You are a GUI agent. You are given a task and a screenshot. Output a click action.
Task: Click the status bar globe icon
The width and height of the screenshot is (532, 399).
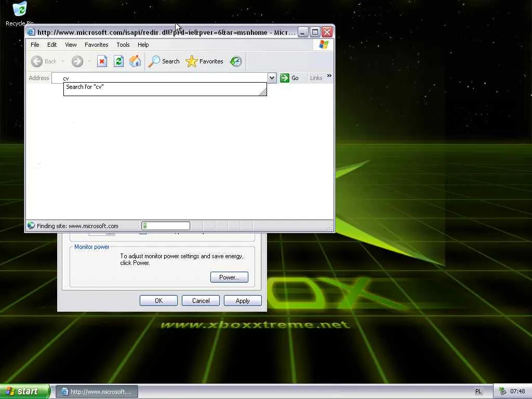[x=31, y=225]
